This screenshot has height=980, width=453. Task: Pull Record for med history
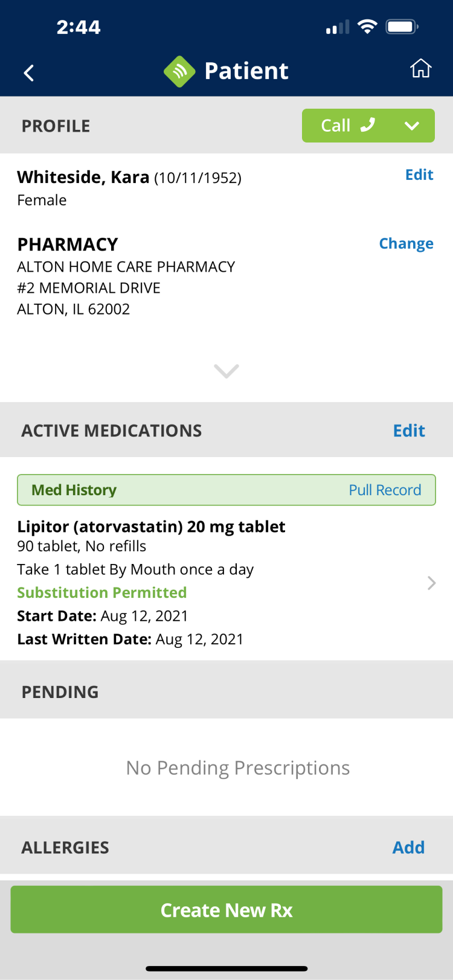(x=385, y=490)
